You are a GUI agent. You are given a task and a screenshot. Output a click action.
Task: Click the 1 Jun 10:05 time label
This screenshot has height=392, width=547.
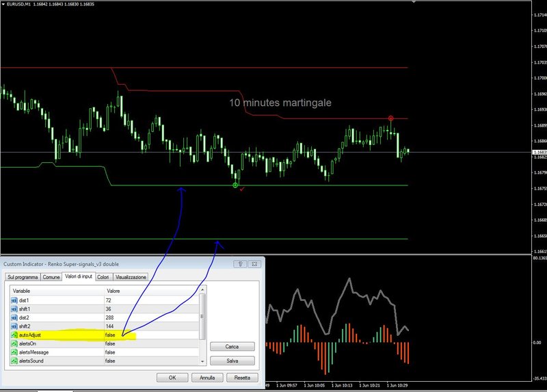pos(315,386)
